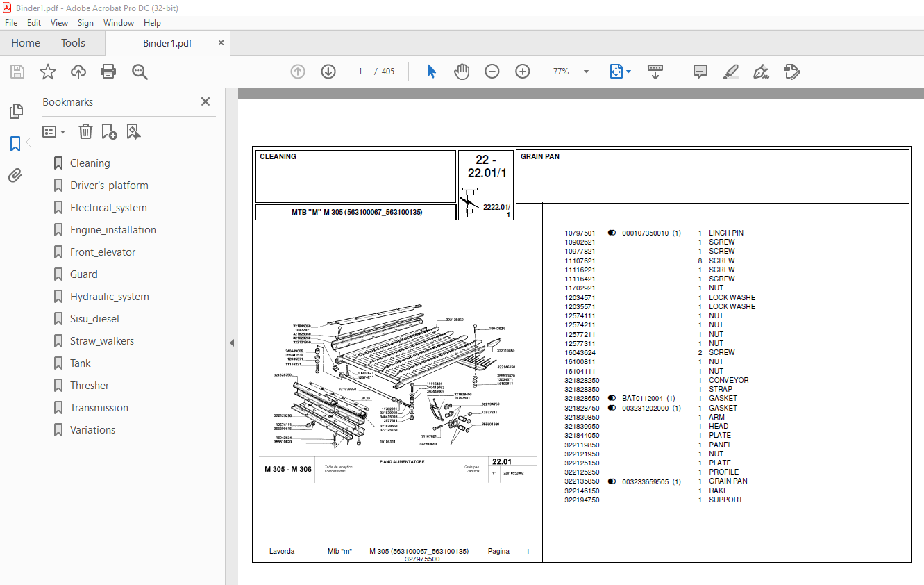
Task: Open the fit page options icon
Action: pos(620,72)
